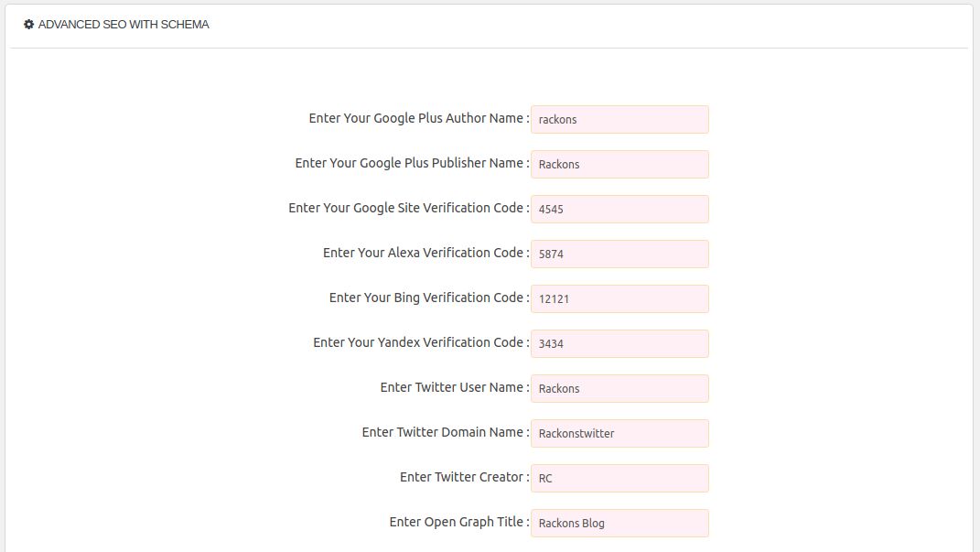The image size is (980, 552).
Task: Focus the Google Plus Publisher Name input
Action: 619,165
